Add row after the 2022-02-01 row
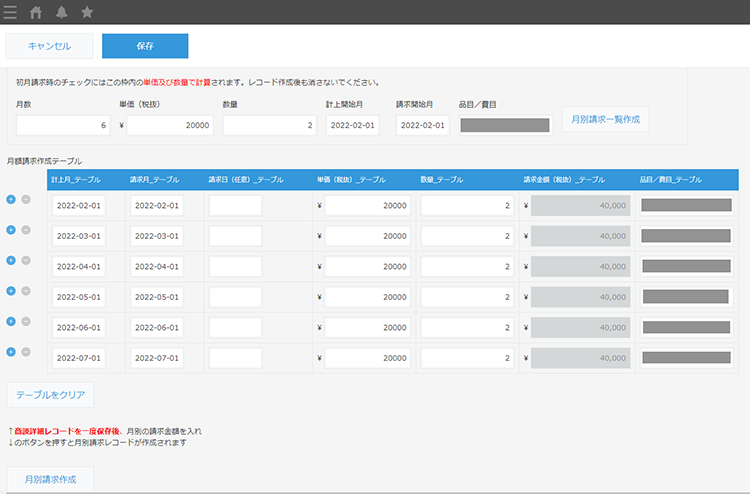The width and height of the screenshot is (750, 494). pyautogui.click(x=11, y=199)
